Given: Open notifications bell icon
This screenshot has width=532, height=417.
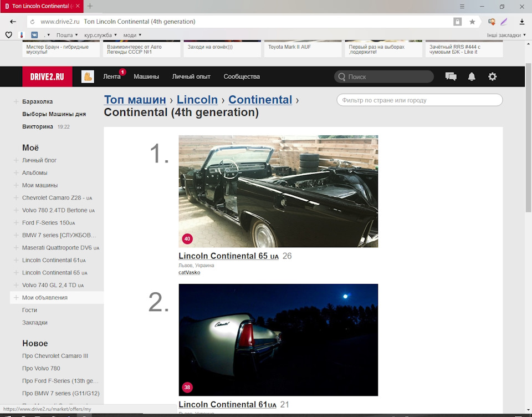Looking at the screenshot, I should (x=472, y=77).
